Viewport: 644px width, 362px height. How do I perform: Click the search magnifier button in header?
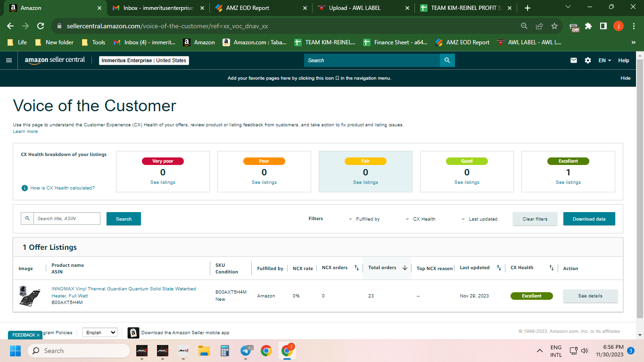point(447,60)
